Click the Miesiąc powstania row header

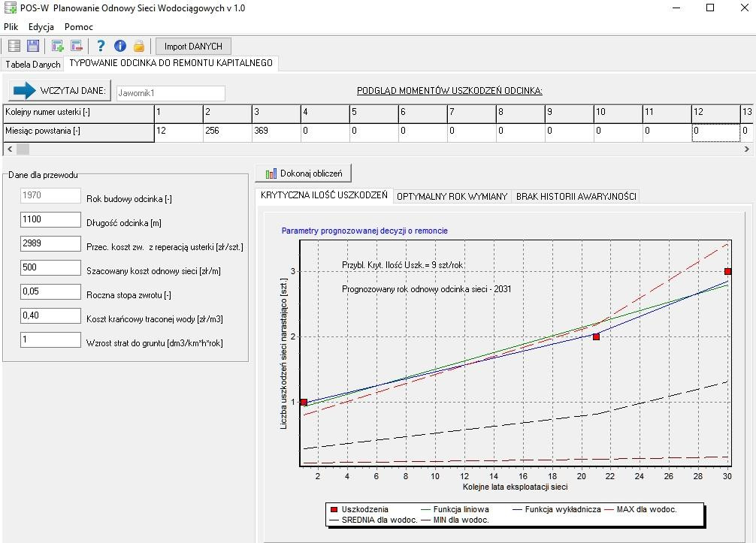[x=79, y=131]
